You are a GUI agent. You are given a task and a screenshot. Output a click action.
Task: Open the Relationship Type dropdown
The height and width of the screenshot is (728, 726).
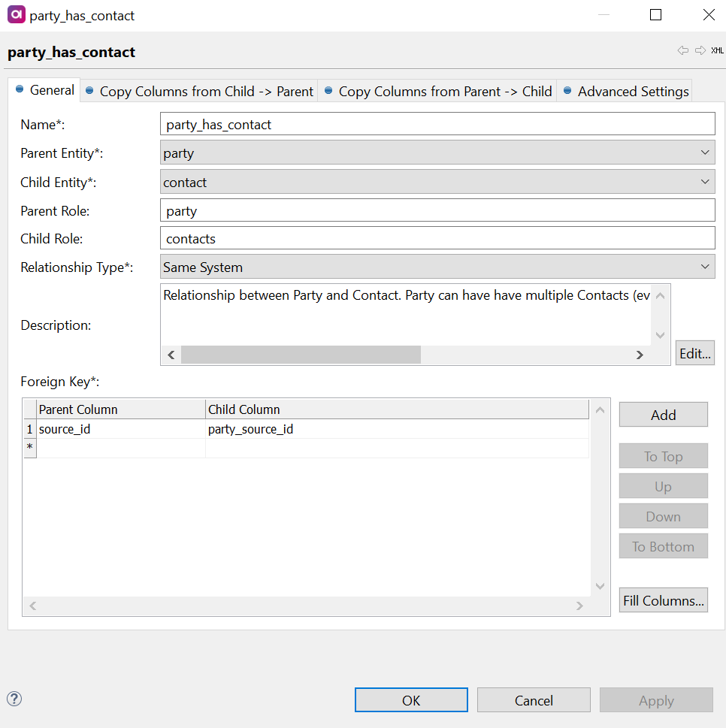[706, 266]
